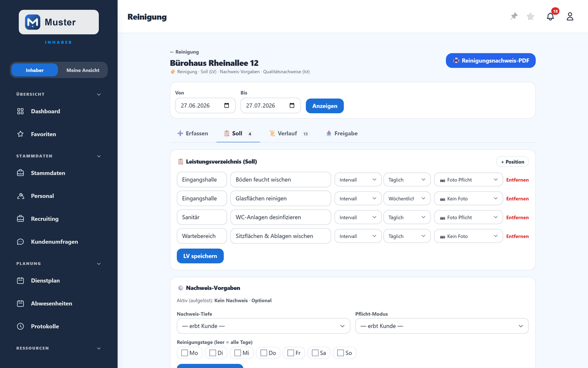Screen dimensions: 588x368
Task: Open Protokolle in the sidebar
Action: click(x=59, y=326)
